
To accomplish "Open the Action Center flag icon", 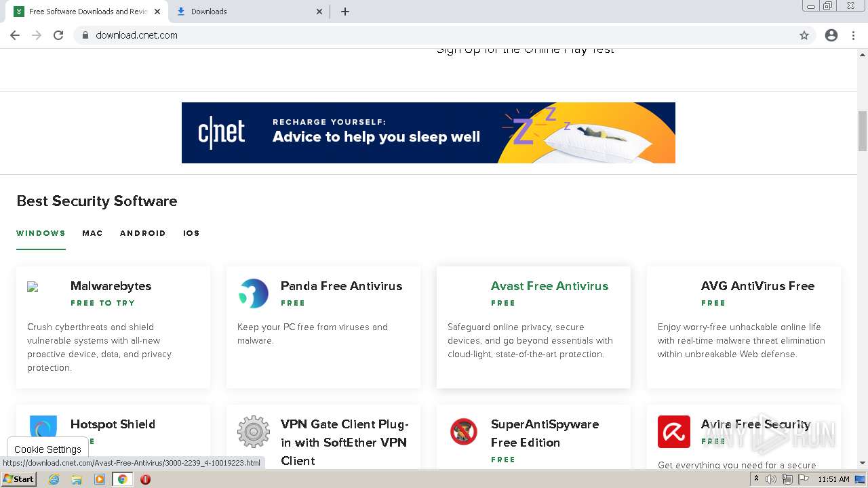I will 804,479.
